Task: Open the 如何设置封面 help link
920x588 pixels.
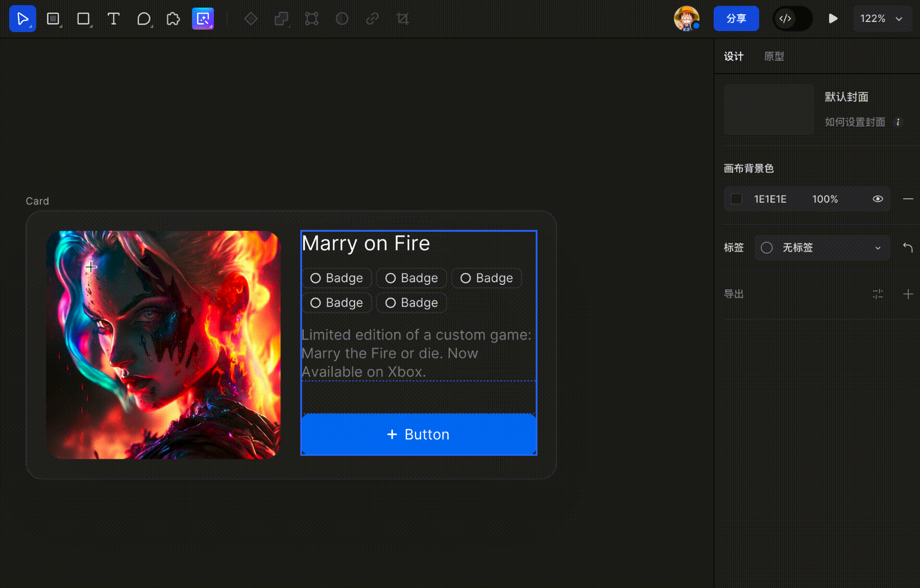Action: point(855,122)
